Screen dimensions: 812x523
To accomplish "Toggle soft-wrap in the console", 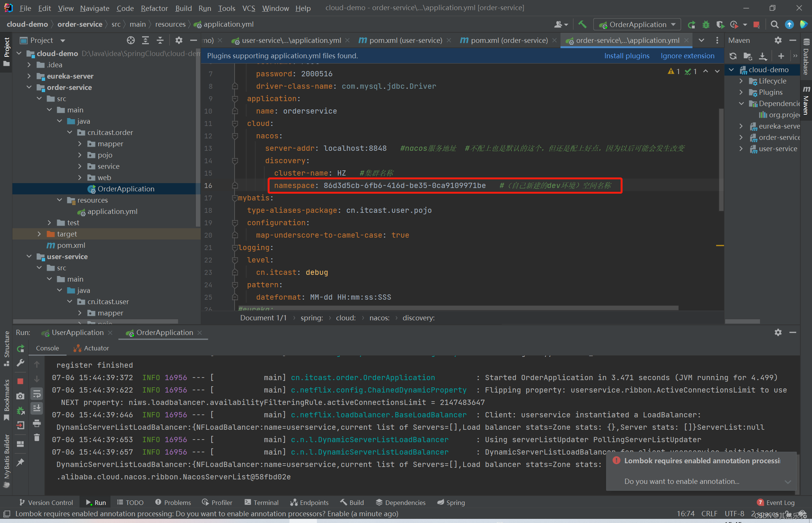I will [37, 394].
